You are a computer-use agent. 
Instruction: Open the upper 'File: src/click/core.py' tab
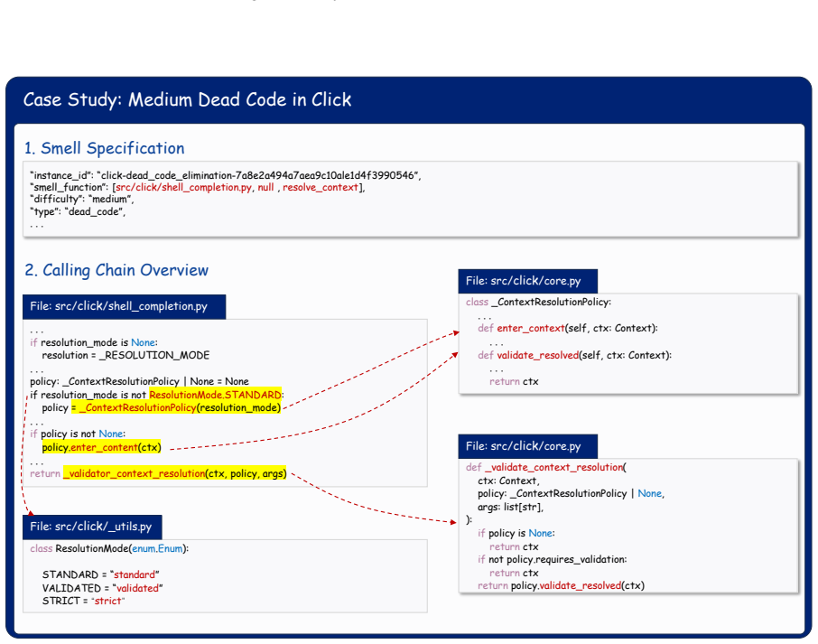coord(528,281)
